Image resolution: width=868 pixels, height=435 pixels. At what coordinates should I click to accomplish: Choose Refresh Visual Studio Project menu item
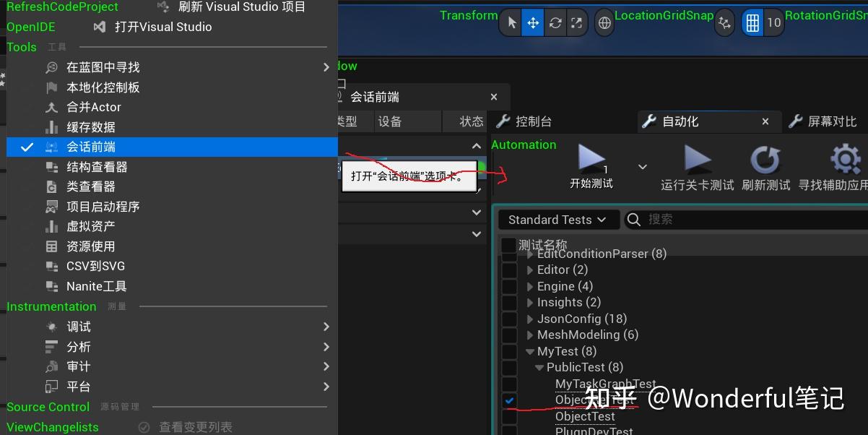[231, 7]
